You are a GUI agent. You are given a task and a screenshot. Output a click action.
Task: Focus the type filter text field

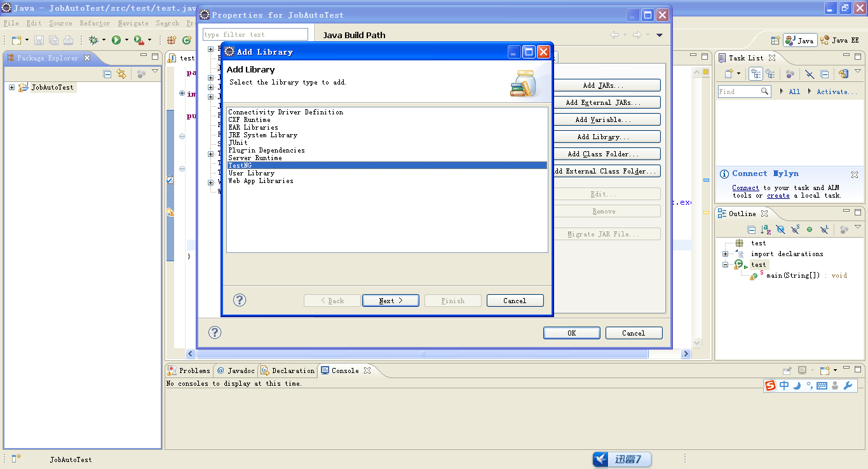[x=255, y=34]
